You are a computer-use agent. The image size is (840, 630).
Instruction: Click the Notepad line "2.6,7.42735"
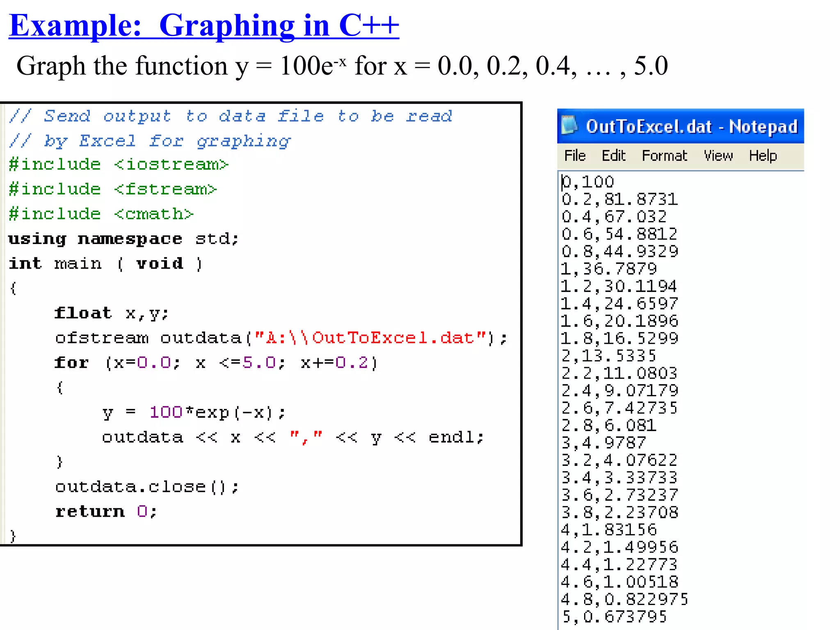(619, 409)
